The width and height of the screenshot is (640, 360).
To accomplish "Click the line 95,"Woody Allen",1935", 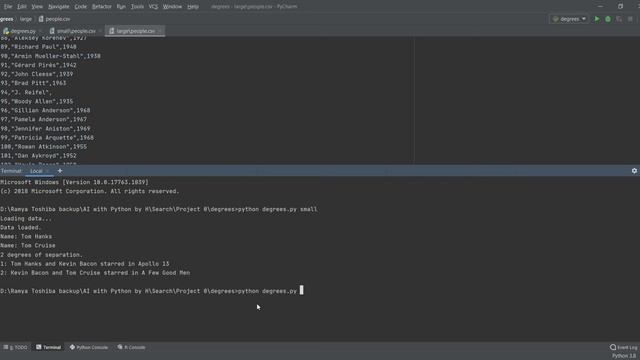I will pyautogui.click(x=37, y=101).
